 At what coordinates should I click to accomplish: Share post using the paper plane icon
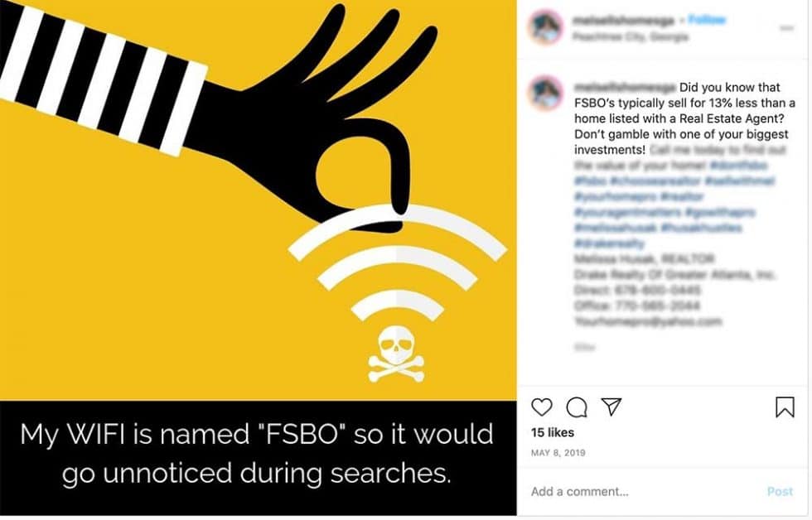click(611, 407)
